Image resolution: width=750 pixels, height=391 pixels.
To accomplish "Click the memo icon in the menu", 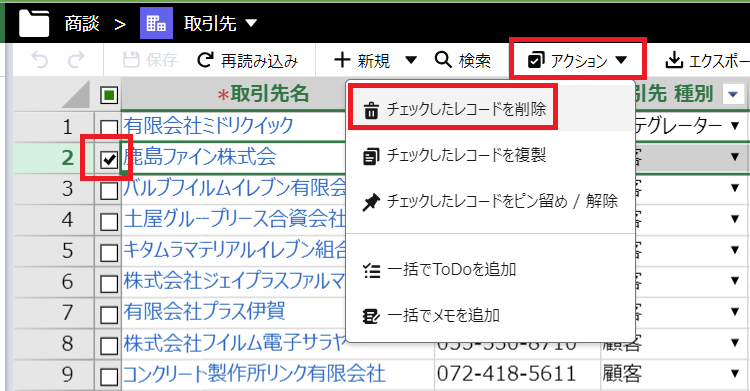I will click(x=371, y=316).
